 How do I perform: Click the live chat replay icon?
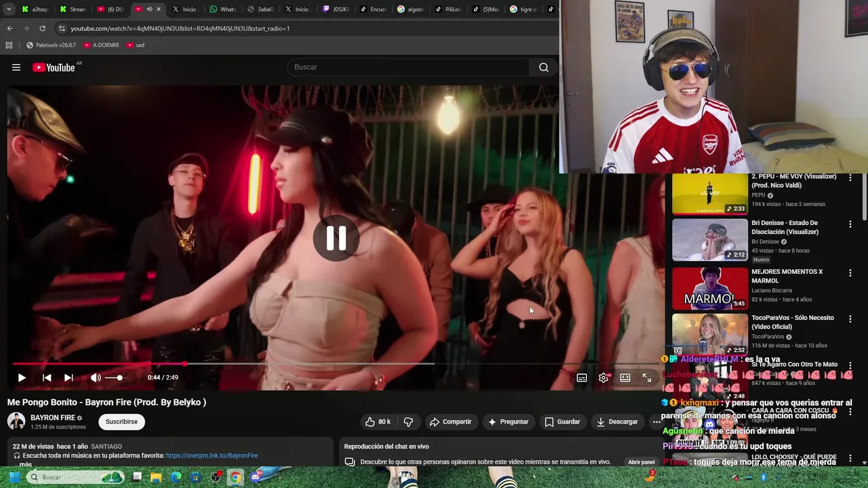click(350, 462)
